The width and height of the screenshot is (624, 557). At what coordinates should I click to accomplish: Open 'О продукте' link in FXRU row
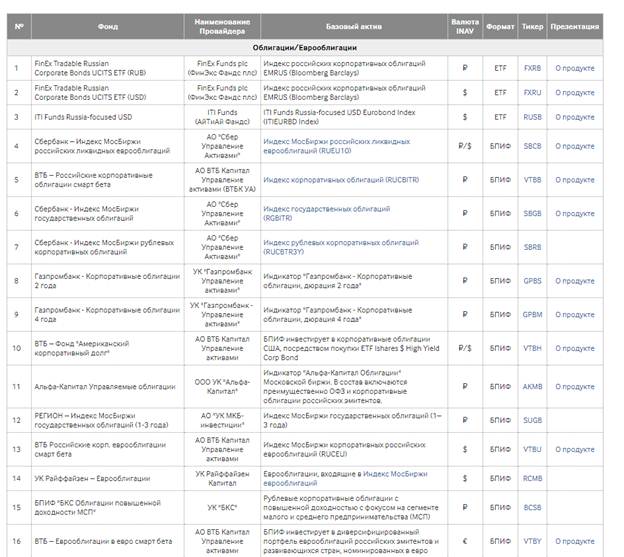575,92
